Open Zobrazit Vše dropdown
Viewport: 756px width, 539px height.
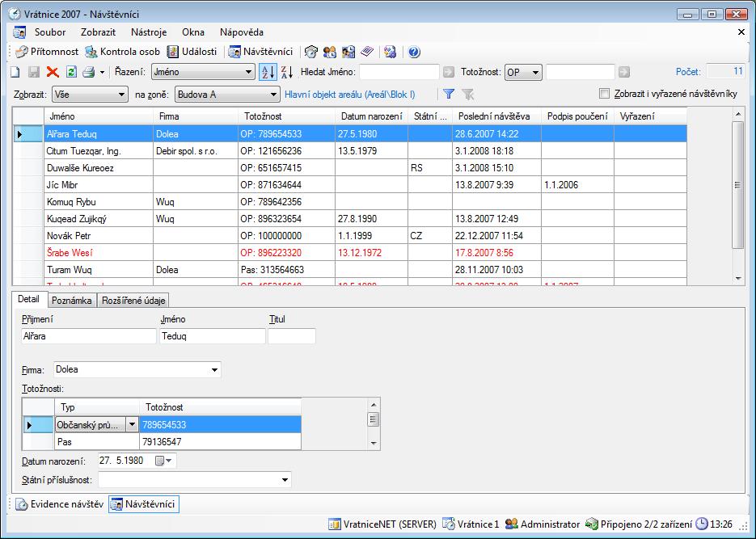pyautogui.click(x=91, y=95)
